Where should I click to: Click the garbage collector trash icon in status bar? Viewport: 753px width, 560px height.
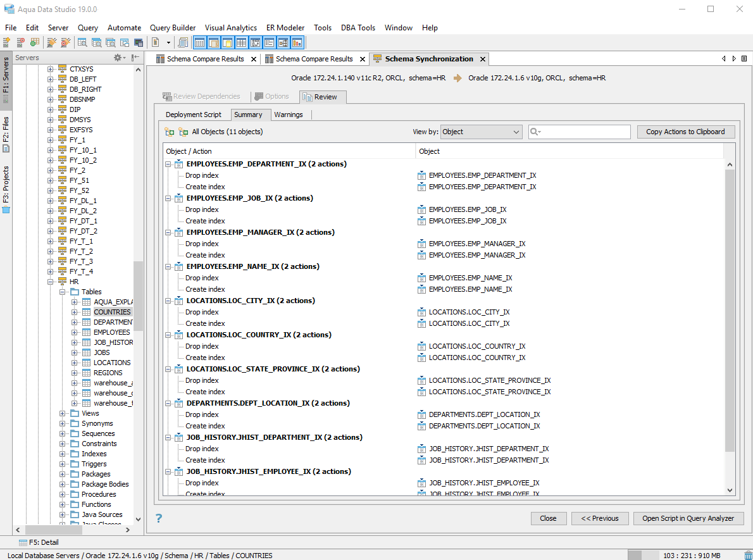pos(748,555)
